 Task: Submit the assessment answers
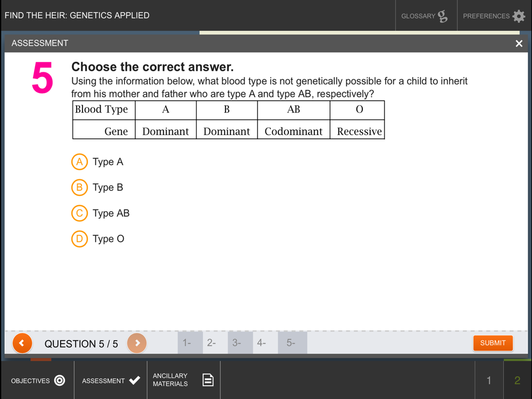[493, 343]
